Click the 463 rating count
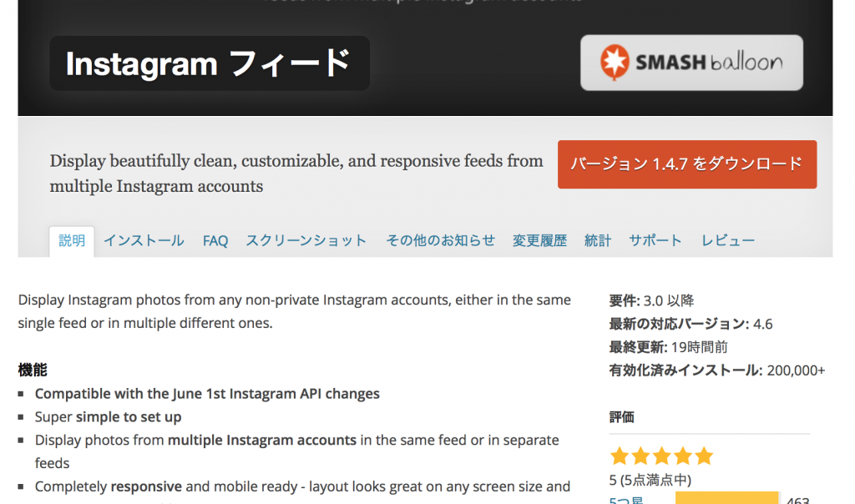855x504 pixels. click(x=797, y=500)
